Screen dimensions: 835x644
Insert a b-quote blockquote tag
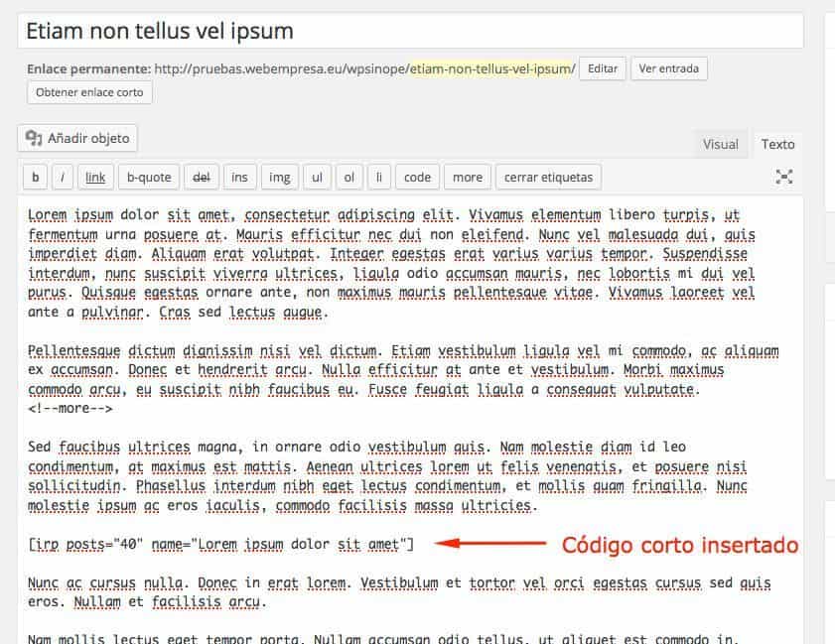point(149,178)
